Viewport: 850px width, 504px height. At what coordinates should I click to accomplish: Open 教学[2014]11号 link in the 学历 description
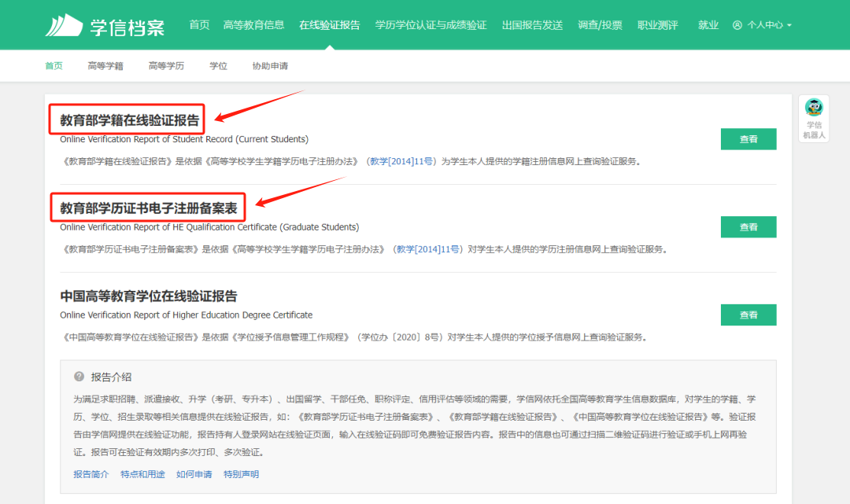(x=428, y=249)
